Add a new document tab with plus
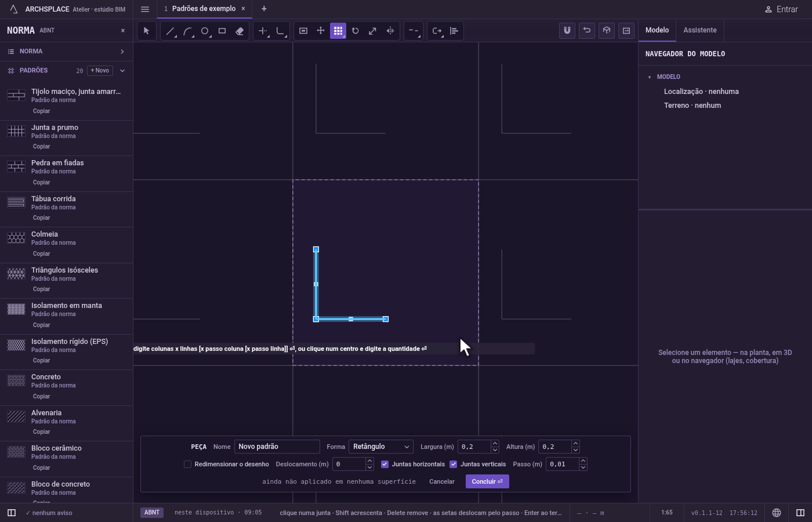 [264, 9]
